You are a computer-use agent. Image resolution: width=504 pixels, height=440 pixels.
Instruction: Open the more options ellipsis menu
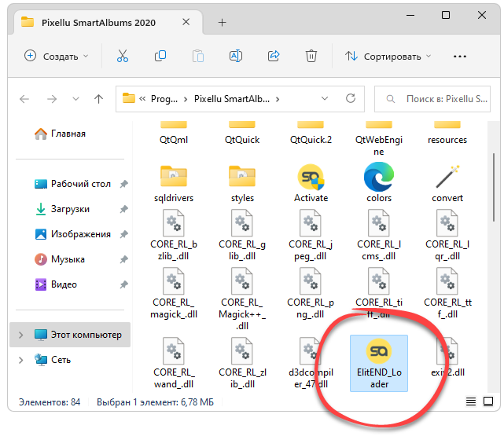[x=460, y=57]
